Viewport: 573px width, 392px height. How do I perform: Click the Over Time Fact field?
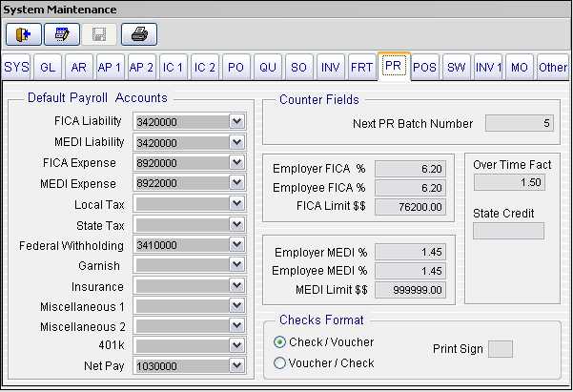pyautogui.click(x=509, y=182)
